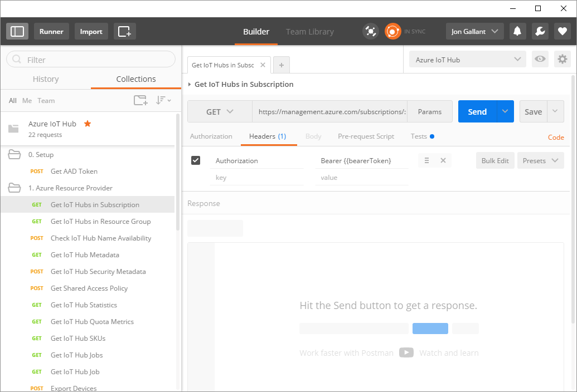The image size is (577, 392).
Task: Open the Pre-request Script tab
Action: 366,136
